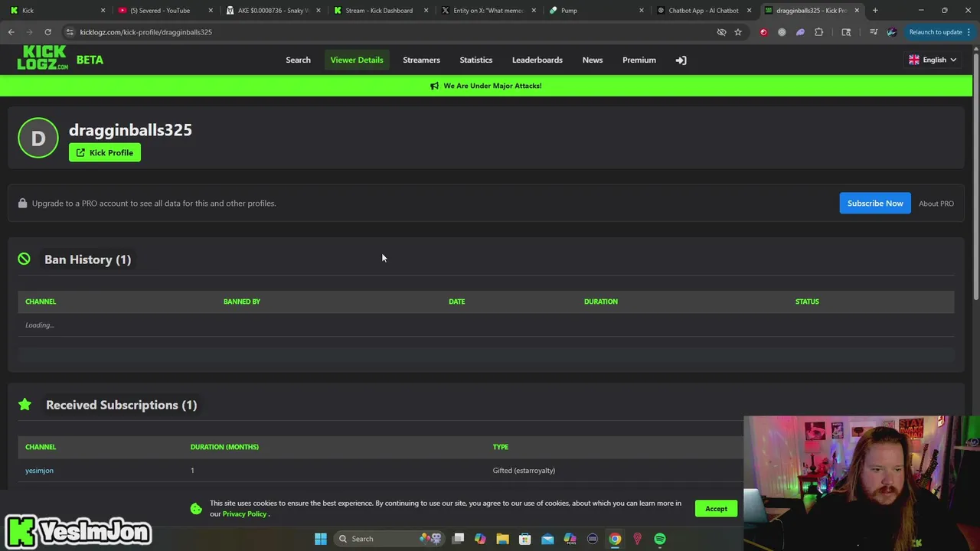The height and width of the screenshot is (551, 980).
Task: Click the tab search icon in the toolbar
Action: point(846,32)
